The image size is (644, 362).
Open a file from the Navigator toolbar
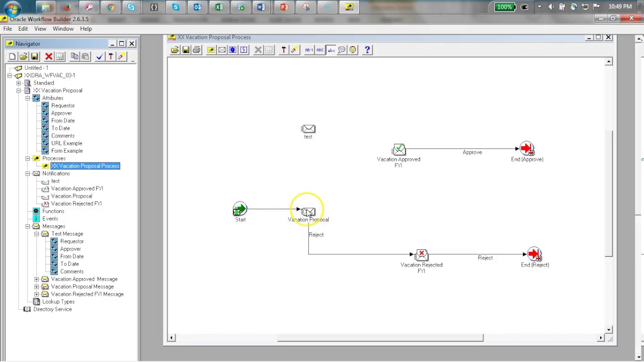24,57
